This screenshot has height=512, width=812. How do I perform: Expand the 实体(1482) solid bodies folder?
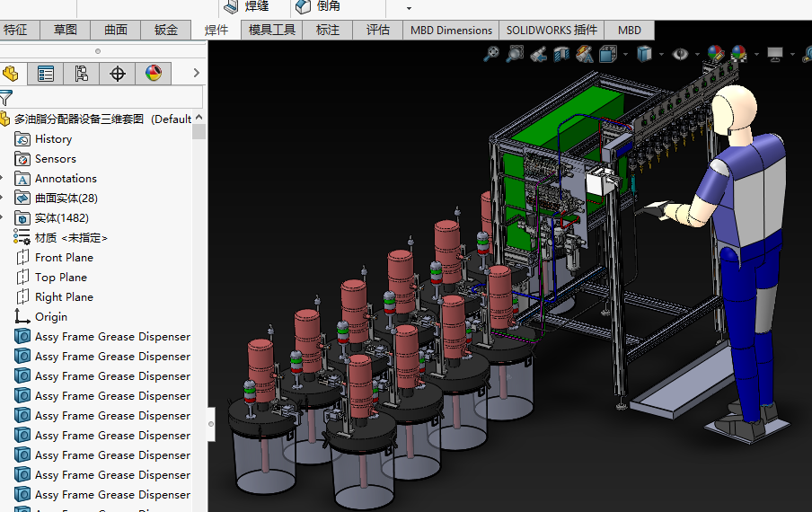click(4, 218)
